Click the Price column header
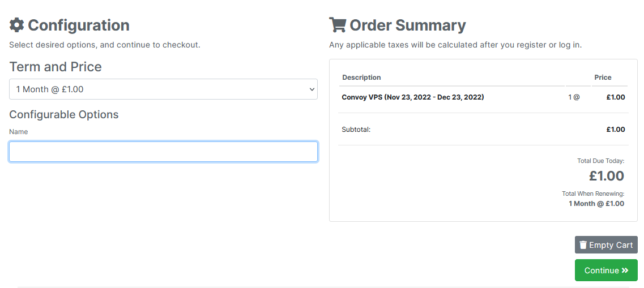Viewport: 644px width, 288px height. coord(603,78)
